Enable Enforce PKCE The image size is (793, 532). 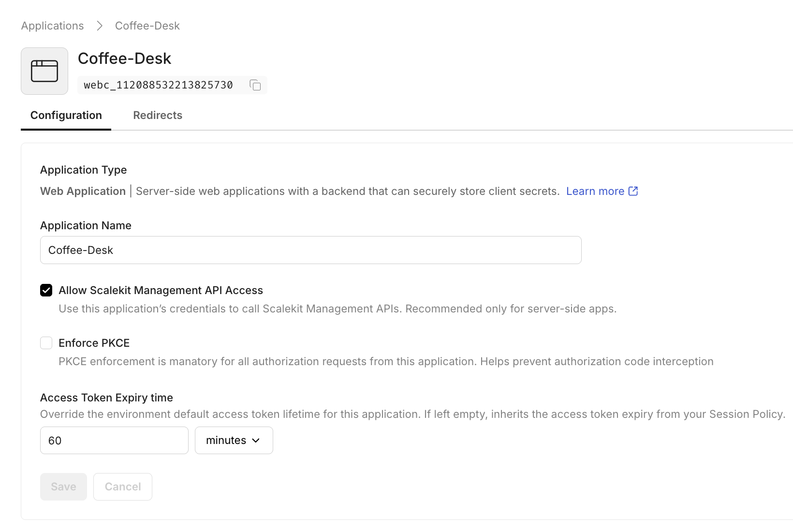(46, 342)
